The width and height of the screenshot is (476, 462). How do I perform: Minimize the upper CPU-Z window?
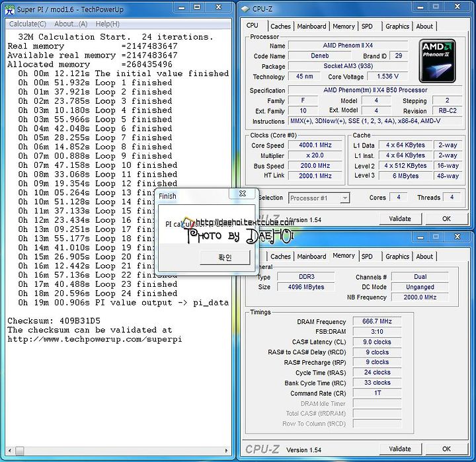click(x=420, y=7)
